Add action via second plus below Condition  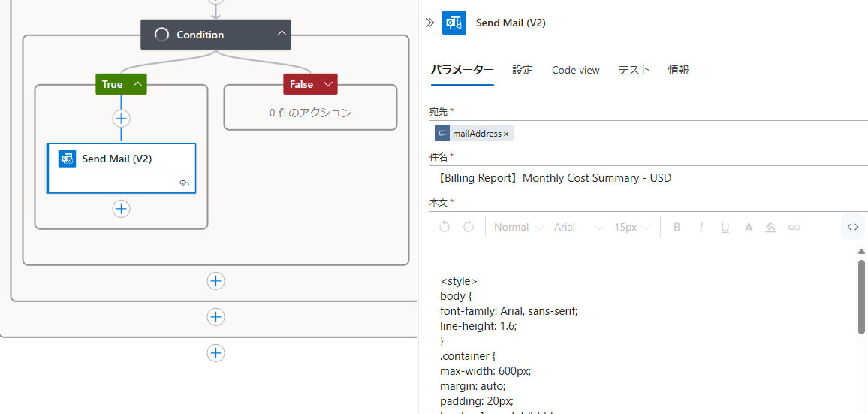click(216, 317)
